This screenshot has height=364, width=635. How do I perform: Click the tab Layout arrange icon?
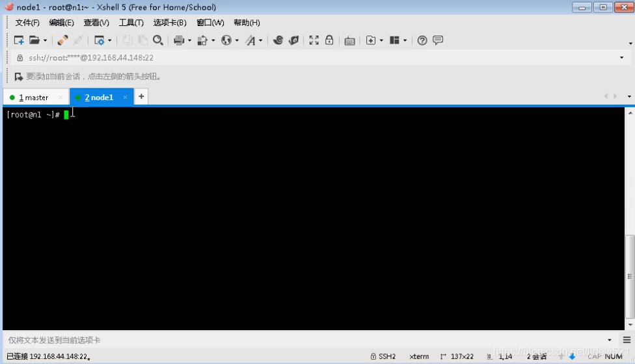[394, 40]
